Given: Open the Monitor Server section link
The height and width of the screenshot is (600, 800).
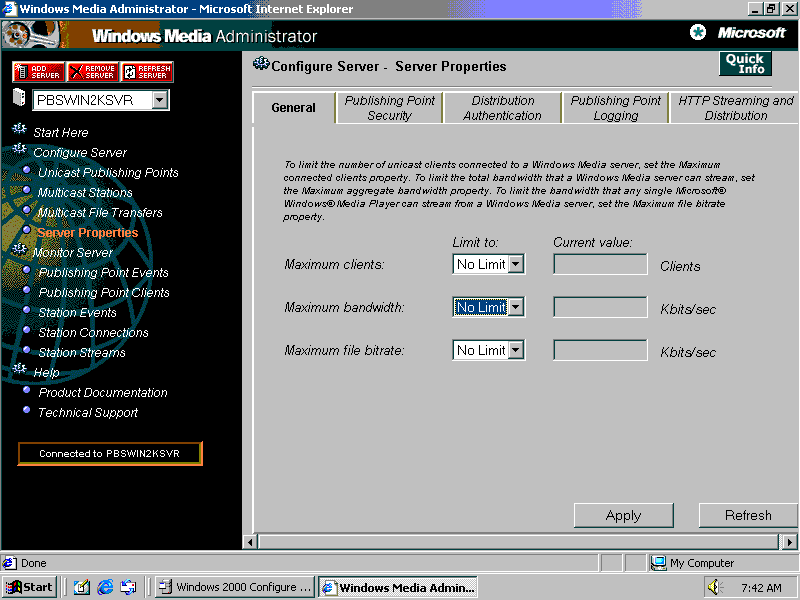Looking at the screenshot, I should 73,253.
